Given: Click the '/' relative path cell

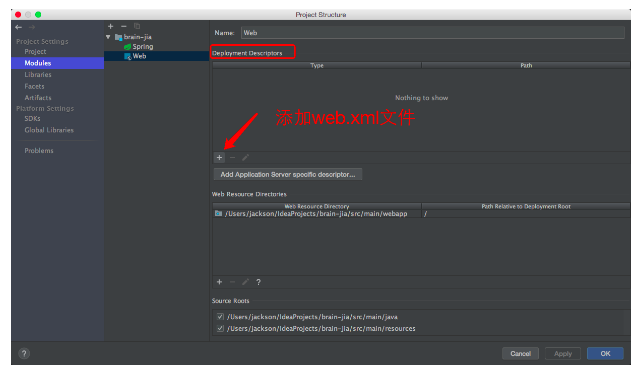Looking at the screenshot, I should (526, 213).
